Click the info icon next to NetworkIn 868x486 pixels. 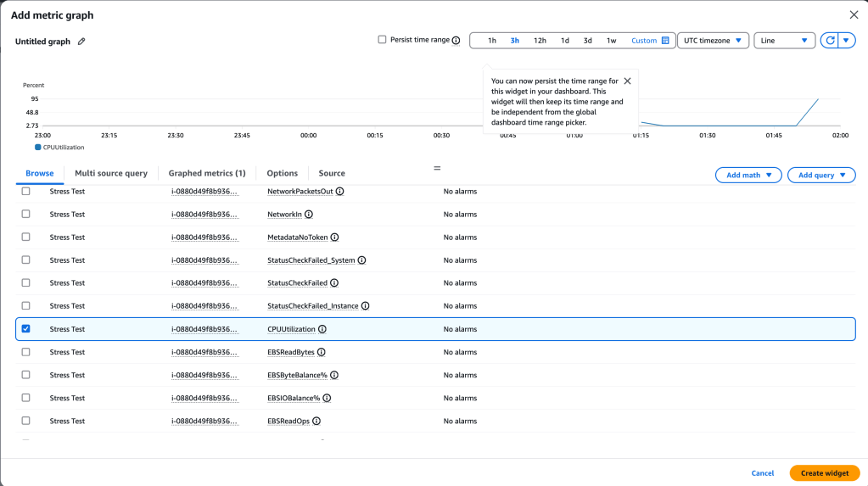click(309, 215)
